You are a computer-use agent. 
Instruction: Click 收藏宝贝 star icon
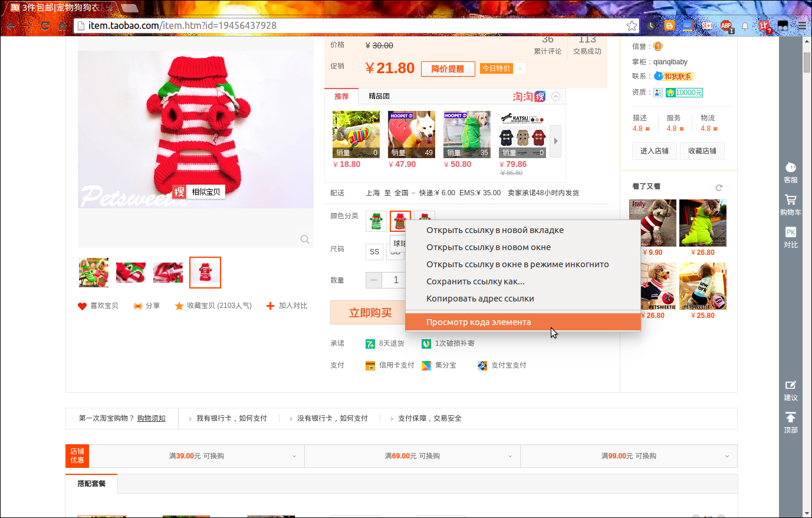click(x=179, y=306)
